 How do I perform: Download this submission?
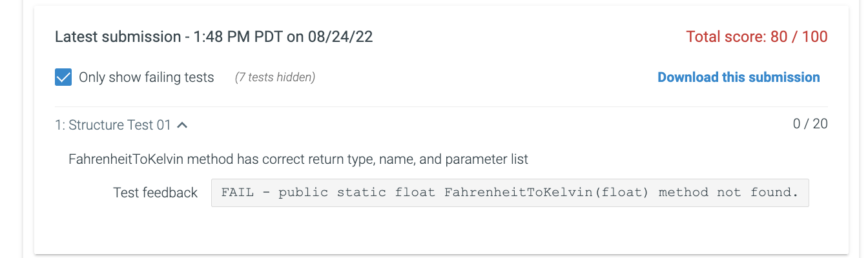pos(739,77)
